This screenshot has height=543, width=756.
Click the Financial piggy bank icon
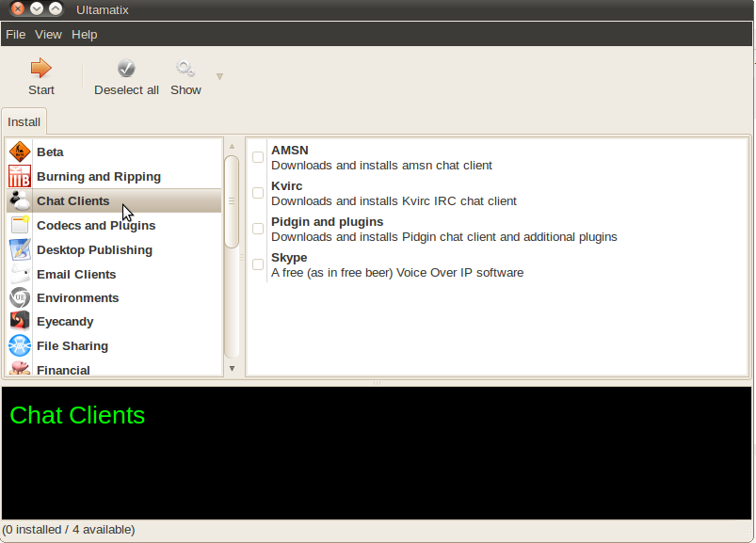click(x=20, y=368)
